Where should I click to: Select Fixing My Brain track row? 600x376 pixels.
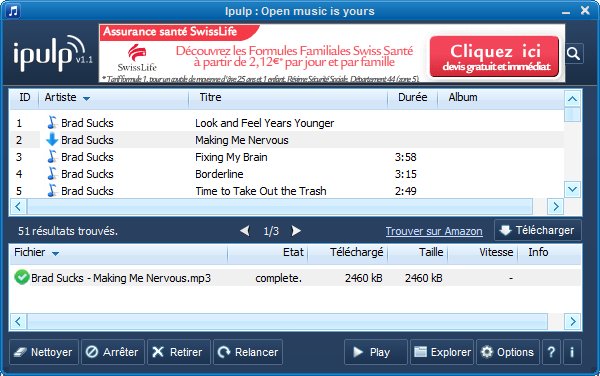pyautogui.click(x=287, y=157)
